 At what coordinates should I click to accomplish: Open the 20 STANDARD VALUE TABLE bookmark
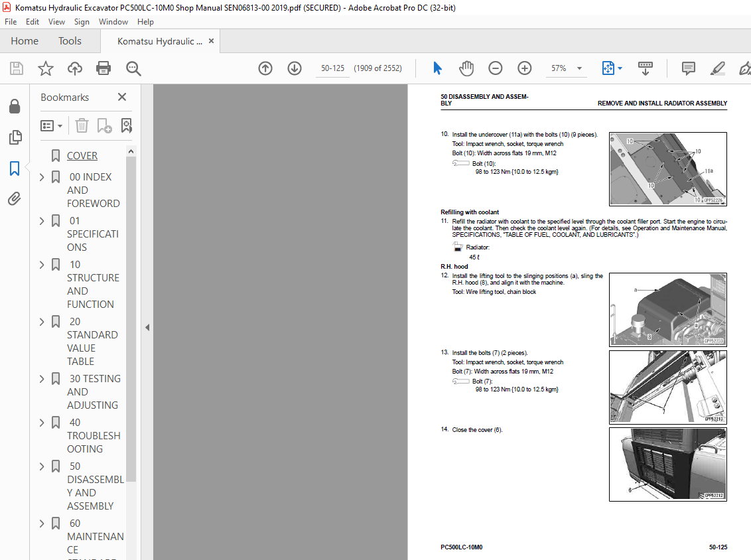92,342
